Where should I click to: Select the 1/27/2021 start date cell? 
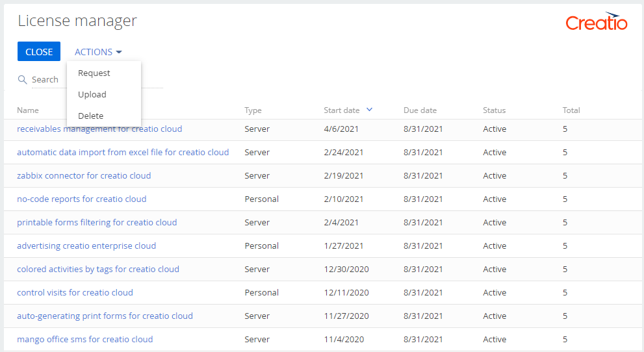point(343,245)
